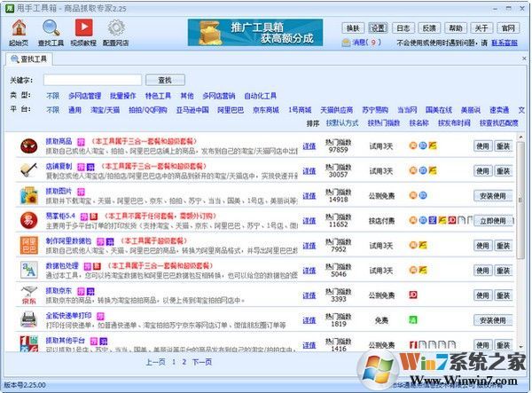Open the 帮助 help button
The height and width of the screenshot is (393, 532).
[x=456, y=28]
